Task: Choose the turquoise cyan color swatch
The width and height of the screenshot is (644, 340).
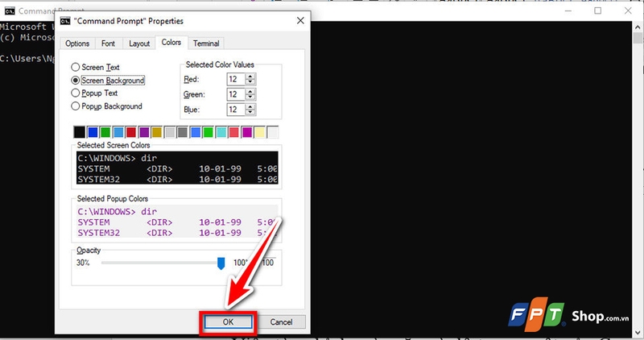Action: 221,132
